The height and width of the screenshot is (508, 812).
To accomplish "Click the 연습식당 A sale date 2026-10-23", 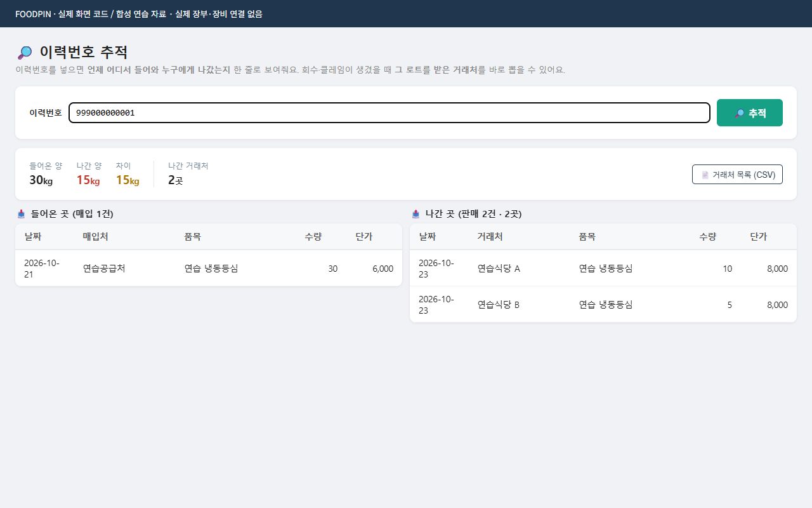I will [436, 269].
